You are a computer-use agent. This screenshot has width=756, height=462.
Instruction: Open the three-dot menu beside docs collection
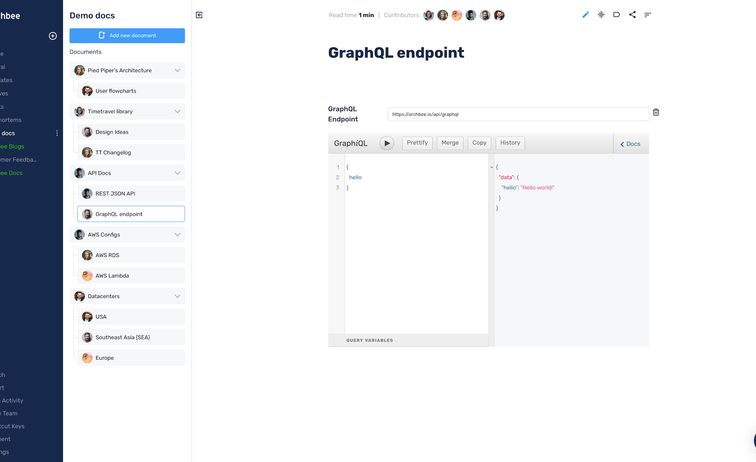(x=56, y=133)
